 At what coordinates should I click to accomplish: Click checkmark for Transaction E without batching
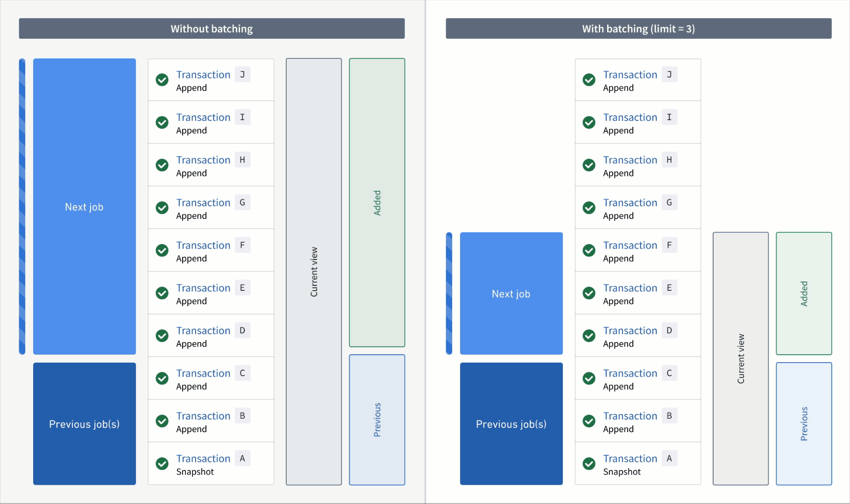(162, 293)
